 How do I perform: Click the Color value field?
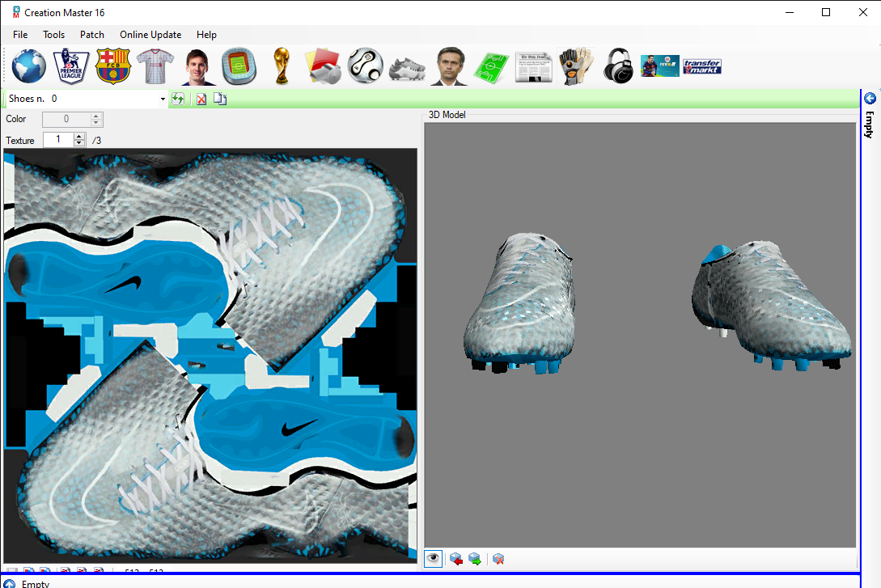66,119
